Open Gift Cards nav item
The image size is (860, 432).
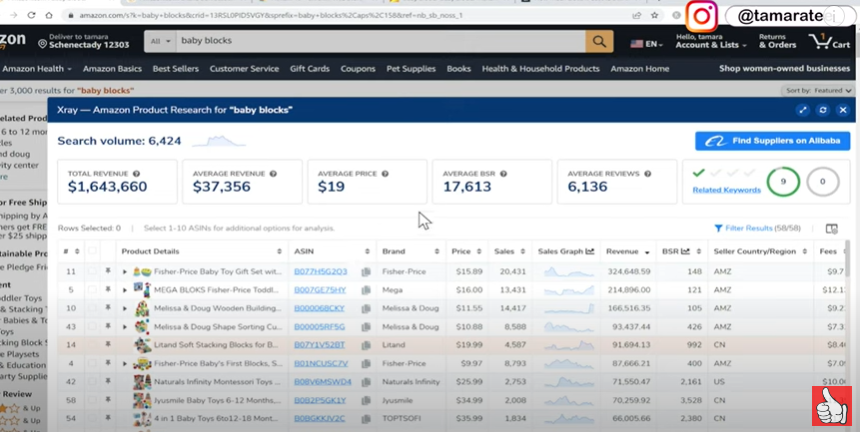(x=309, y=69)
